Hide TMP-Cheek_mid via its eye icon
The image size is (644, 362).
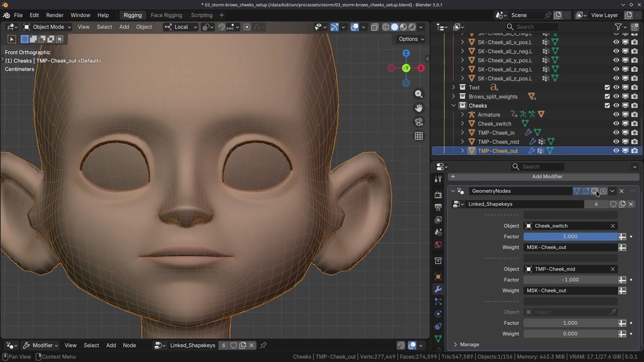click(x=616, y=142)
